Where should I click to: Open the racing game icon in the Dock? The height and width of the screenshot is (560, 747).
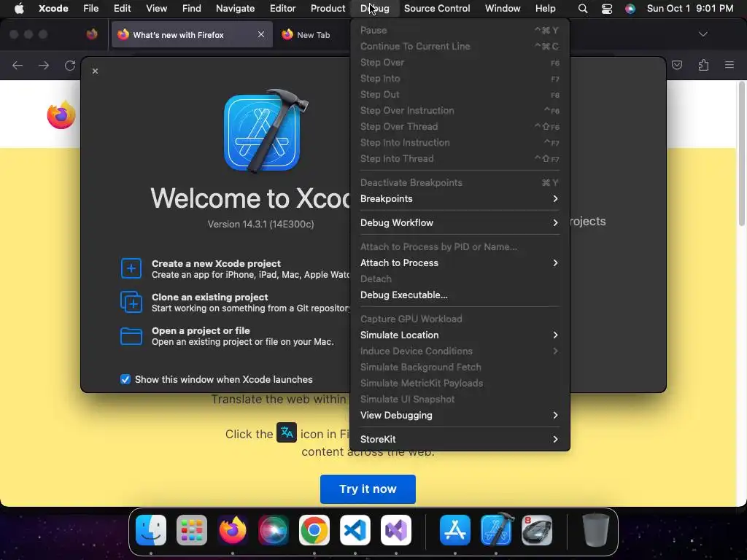coord(537,529)
